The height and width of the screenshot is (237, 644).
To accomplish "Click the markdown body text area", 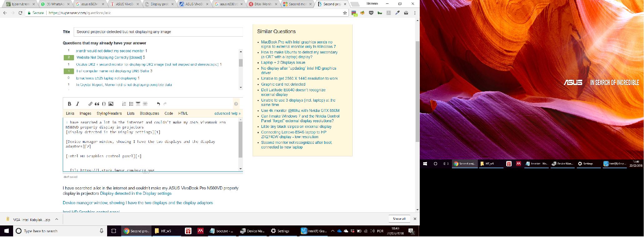I will pyautogui.click(x=151, y=145).
